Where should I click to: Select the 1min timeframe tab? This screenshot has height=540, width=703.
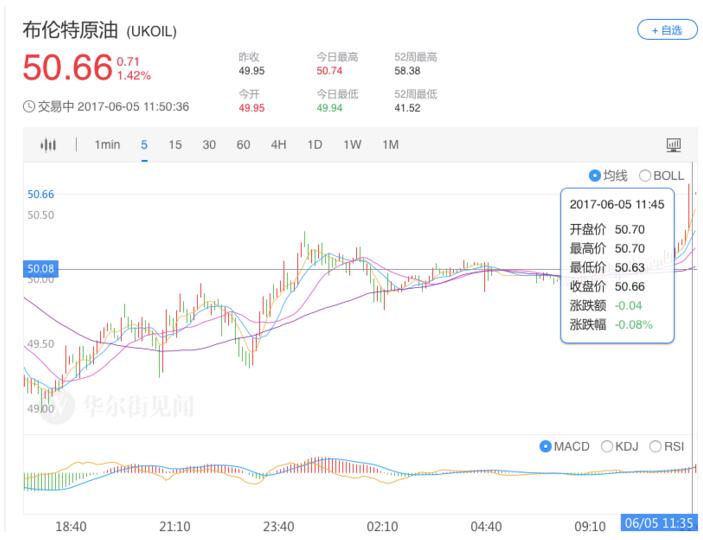(107, 145)
